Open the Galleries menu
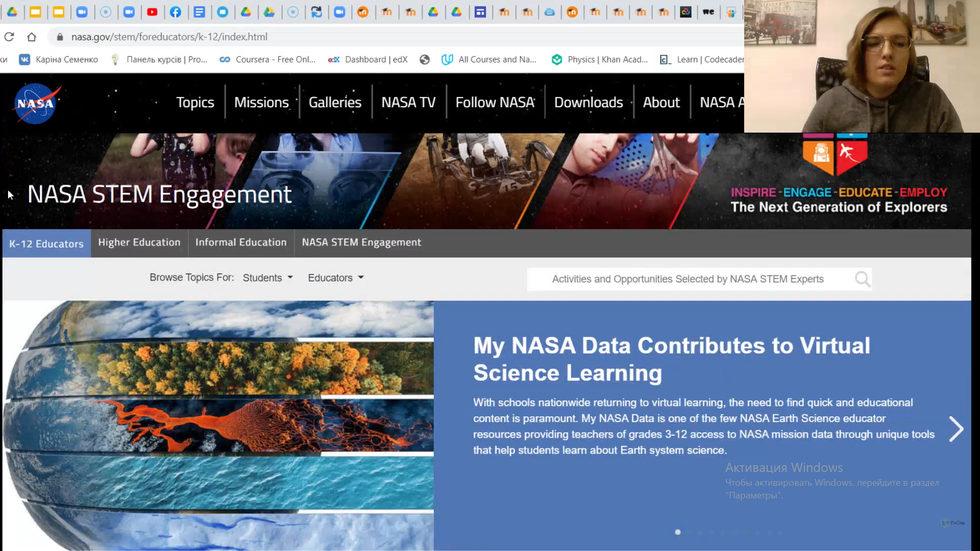The image size is (980, 551). coord(335,102)
